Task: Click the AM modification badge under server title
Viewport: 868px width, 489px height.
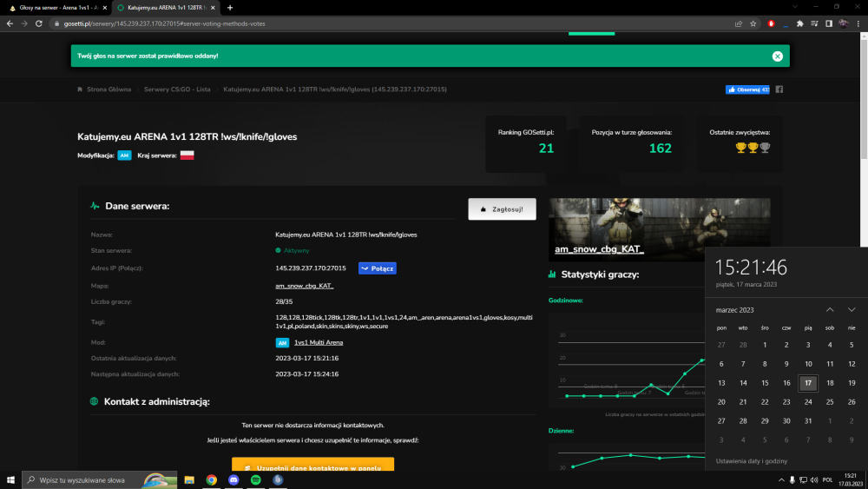Action: (x=124, y=155)
